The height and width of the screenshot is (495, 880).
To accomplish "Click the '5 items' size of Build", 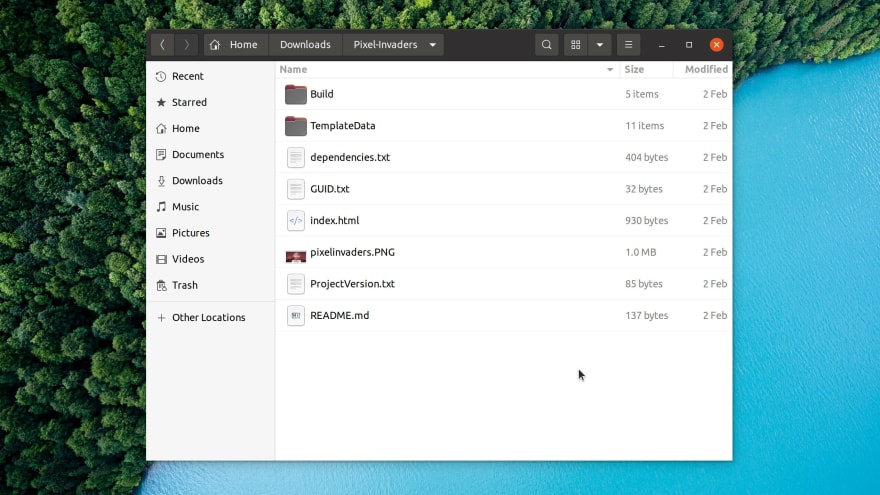I will coord(642,94).
